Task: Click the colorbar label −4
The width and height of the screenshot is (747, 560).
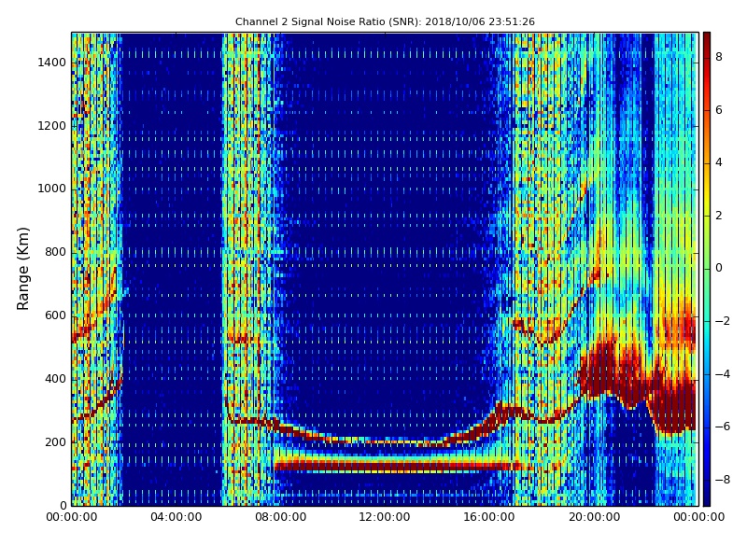Action: click(x=722, y=374)
